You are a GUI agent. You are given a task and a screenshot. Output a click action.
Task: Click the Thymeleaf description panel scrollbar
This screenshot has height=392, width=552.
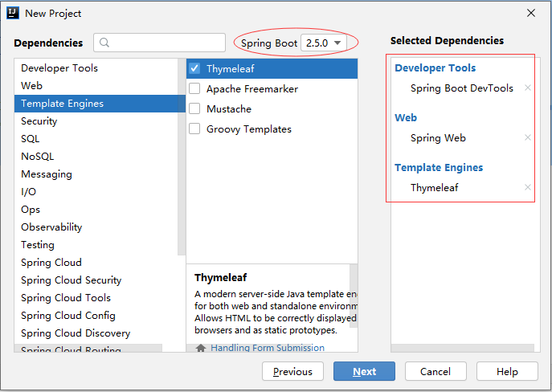click(354, 296)
